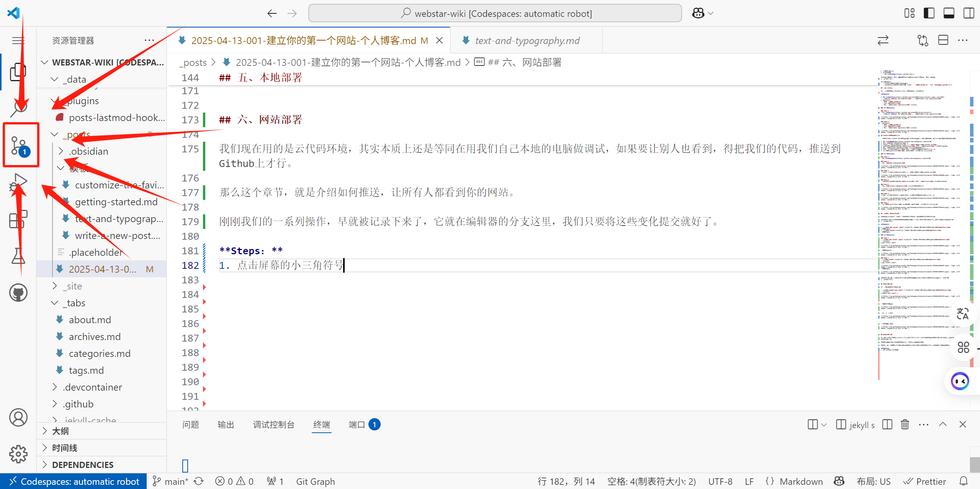Image resolution: width=980 pixels, height=489 pixels.
Task: Kill terminal with trash icon
Action: [x=905, y=424]
